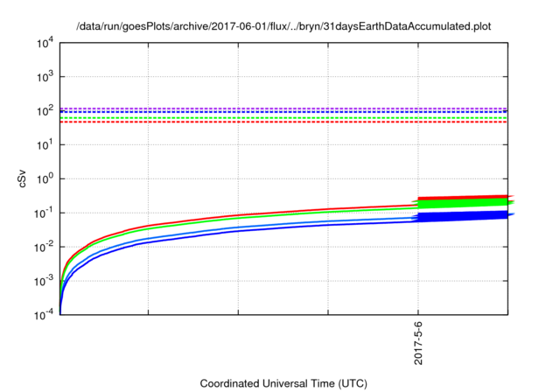Click the 10^4 y-axis tick label
The image size is (560, 392).
[45, 43]
